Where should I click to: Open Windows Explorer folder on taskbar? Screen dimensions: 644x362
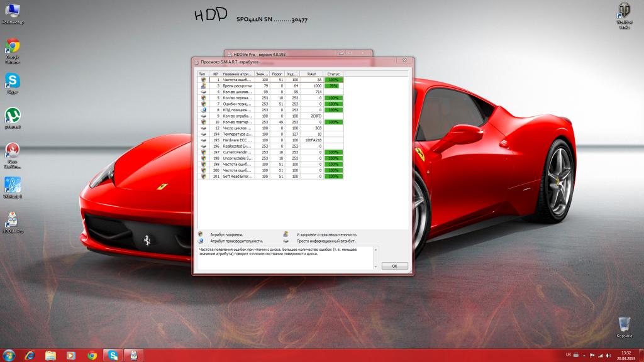pos(50,354)
